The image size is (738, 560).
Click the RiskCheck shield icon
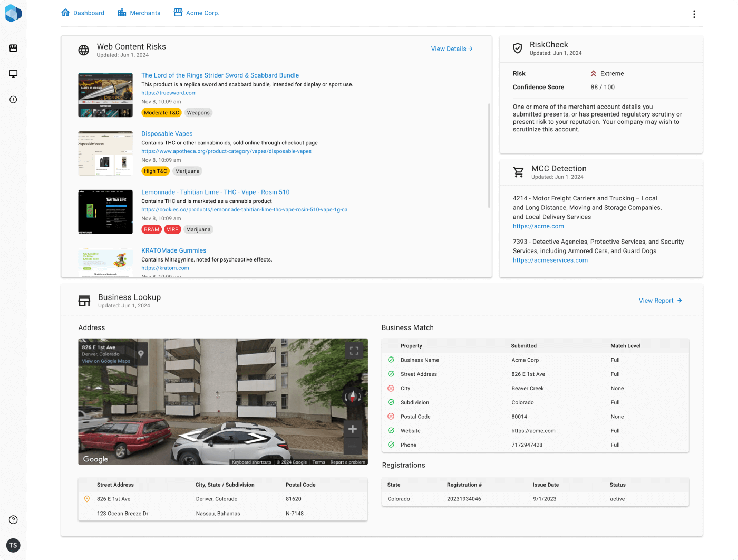(518, 48)
